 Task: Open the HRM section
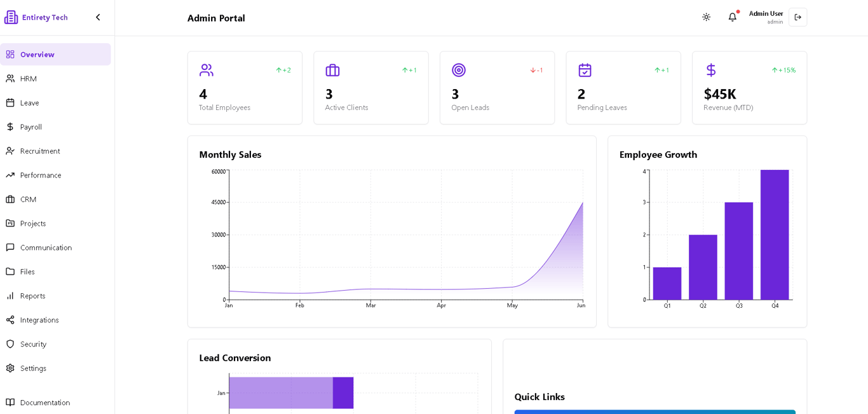29,79
